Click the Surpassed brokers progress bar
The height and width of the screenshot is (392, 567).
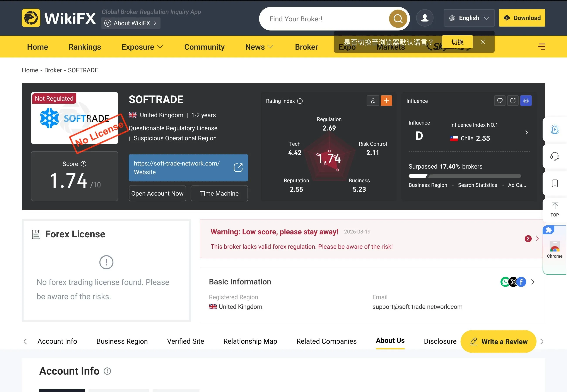point(465,176)
